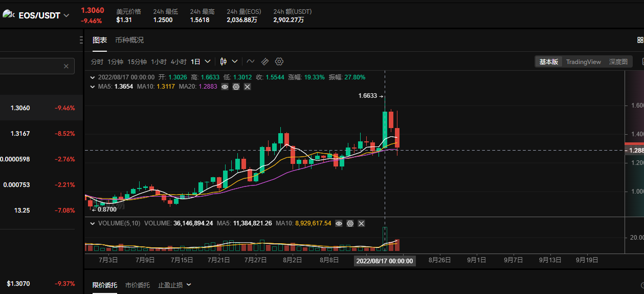Click the header price 1.3060
This screenshot has width=644, height=294.
tap(93, 10)
